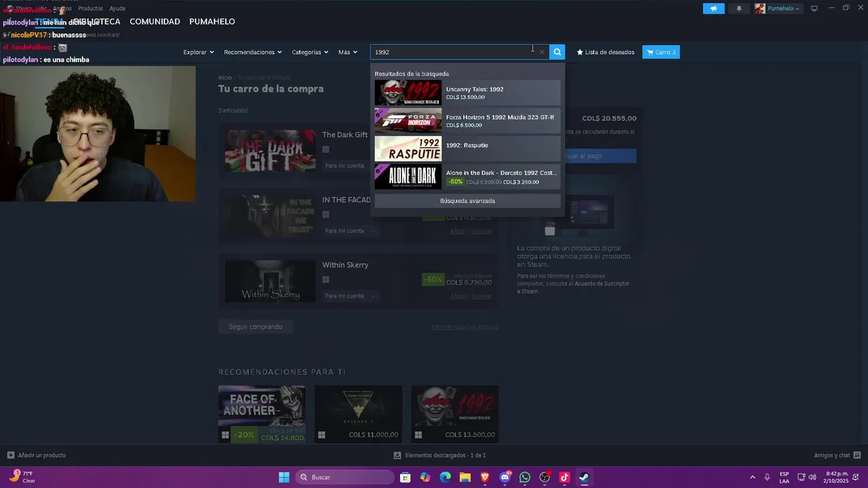Select the Forza Horizon 5 1992 Mazda result
This screenshot has height=488, width=868.
[468, 121]
